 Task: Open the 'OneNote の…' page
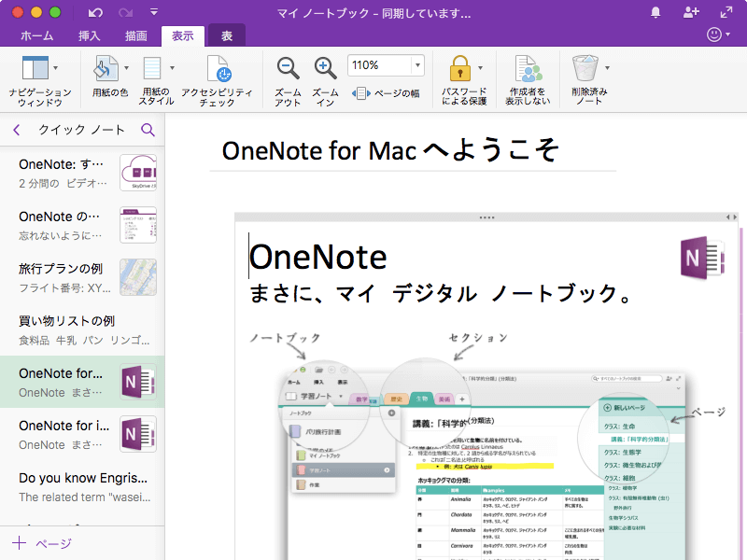point(82,225)
